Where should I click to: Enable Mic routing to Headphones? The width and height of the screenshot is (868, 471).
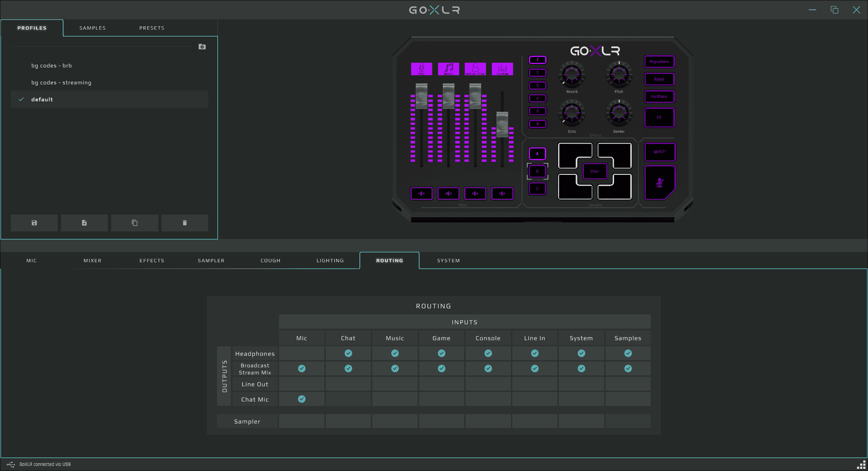(301, 353)
